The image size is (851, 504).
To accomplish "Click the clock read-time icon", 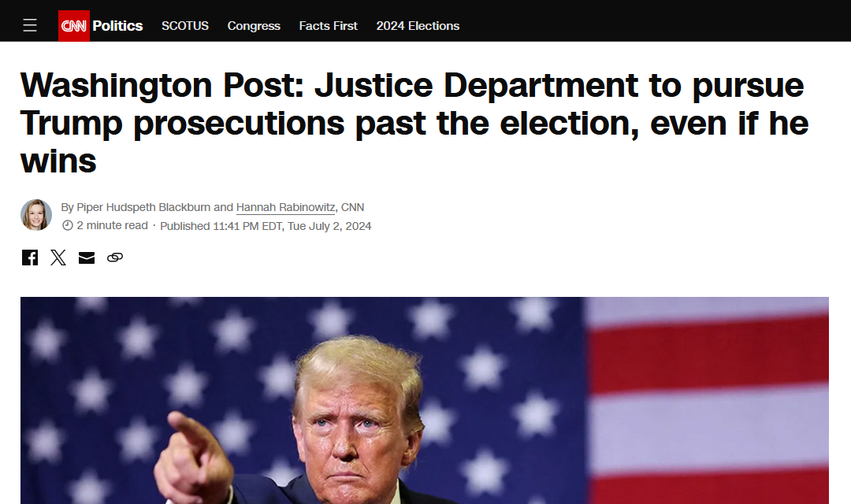I will click(67, 225).
